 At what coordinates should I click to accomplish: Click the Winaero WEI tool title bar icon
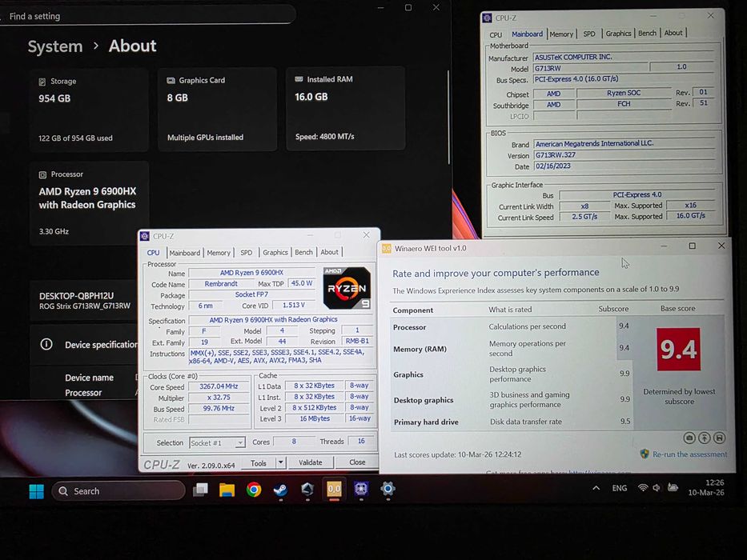[x=387, y=248]
